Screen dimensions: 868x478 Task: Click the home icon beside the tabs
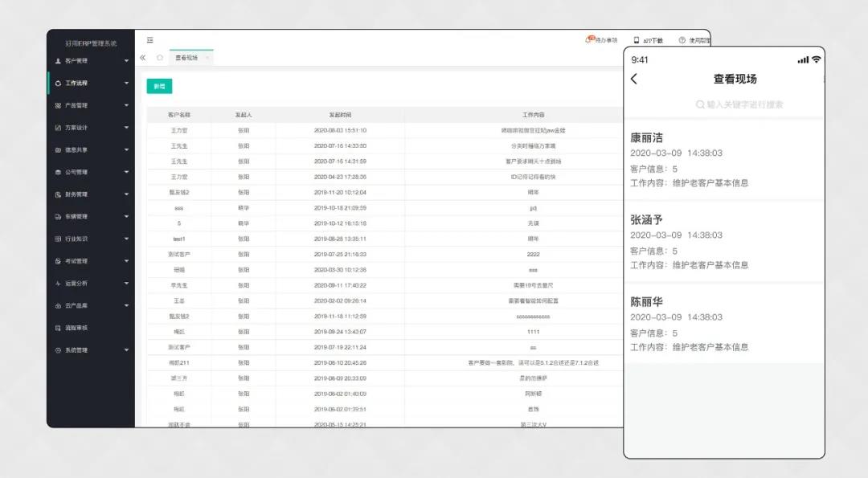tap(160, 58)
